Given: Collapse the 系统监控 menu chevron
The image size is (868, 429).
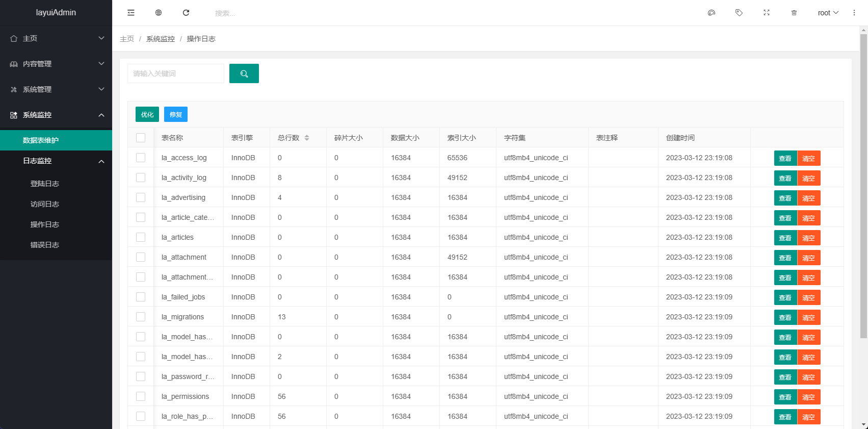Looking at the screenshot, I should click(x=101, y=115).
